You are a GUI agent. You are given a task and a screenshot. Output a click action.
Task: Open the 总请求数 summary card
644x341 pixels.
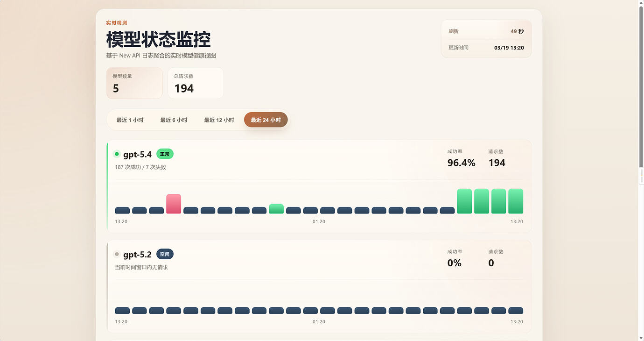coord(196,83)
